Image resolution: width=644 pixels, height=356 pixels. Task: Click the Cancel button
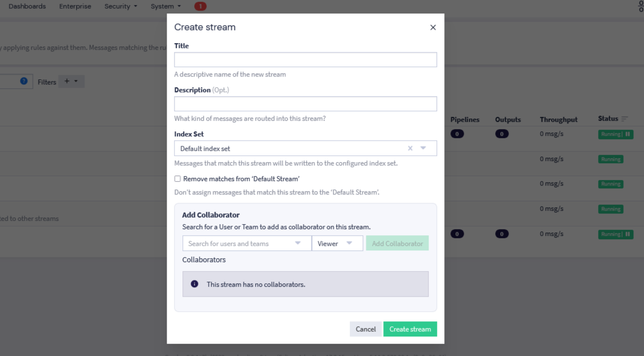click(x=365, y=329)
